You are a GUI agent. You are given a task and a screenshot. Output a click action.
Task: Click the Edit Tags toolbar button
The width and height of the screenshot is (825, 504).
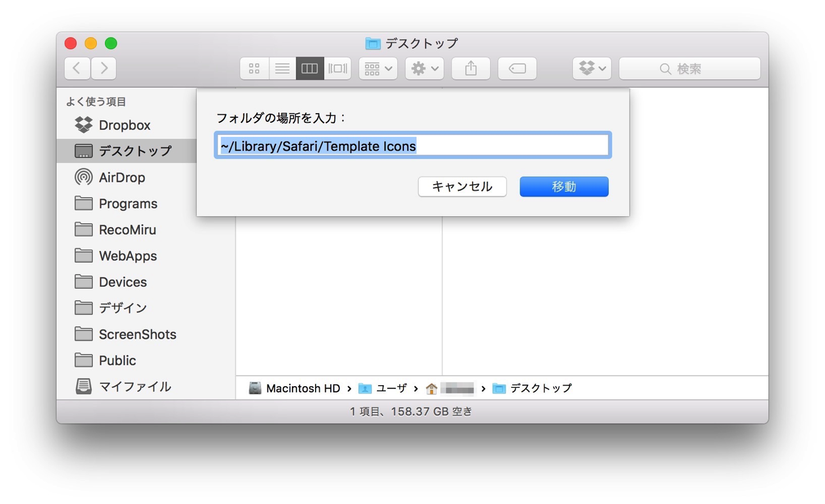[x=517, y=69]
